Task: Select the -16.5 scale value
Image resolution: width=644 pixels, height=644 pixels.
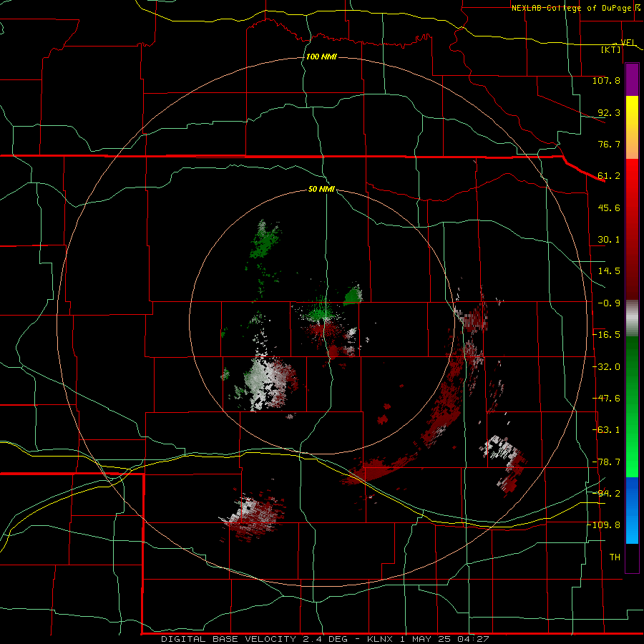Action: tap(606, 335)
